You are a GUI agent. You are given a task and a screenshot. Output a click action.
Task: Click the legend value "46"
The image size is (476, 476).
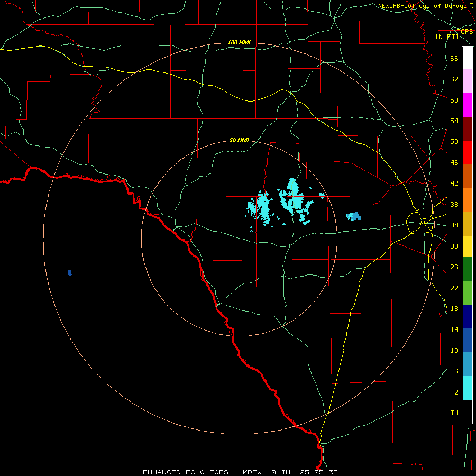[x=454, y=163]
